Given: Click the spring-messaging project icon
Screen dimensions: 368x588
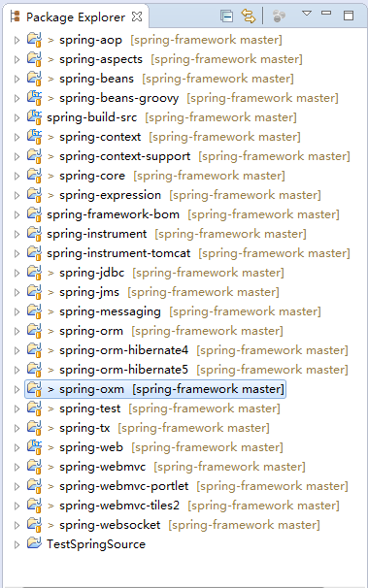Looking at the screenshot, I should click(x=34, y=311).
